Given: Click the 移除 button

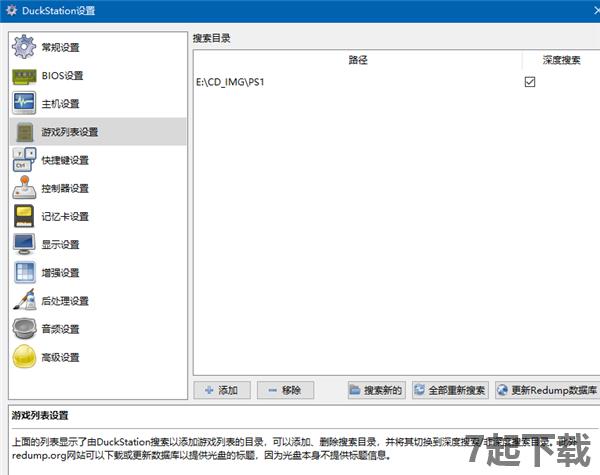Looking at the screenshot, I should pyautogui.click(x=285, y=390).
